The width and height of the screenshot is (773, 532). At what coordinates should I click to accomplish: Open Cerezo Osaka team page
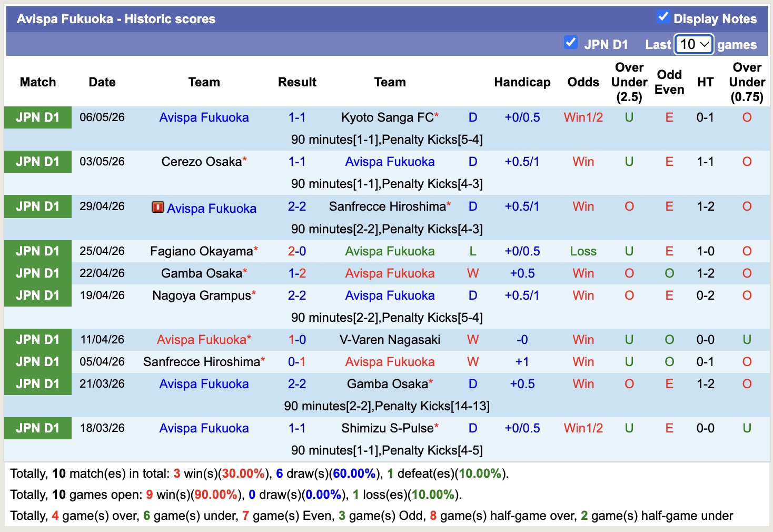(202, 162)
